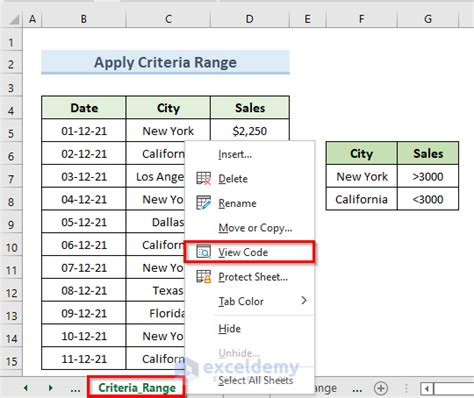474x398 pixels.
Task: Select column B header
Action: point(84,19)
